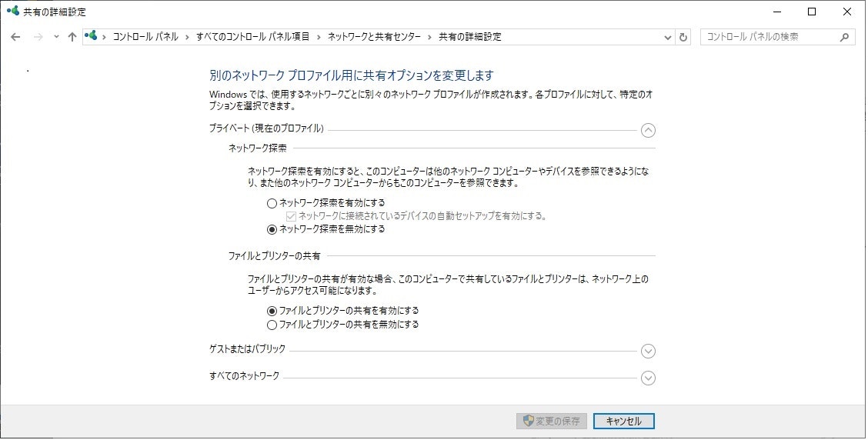Focus the コントロール パネルの検索 search box
Image resolution: width=868 pixels, height=440 pixels.
[x=777, y=37]
